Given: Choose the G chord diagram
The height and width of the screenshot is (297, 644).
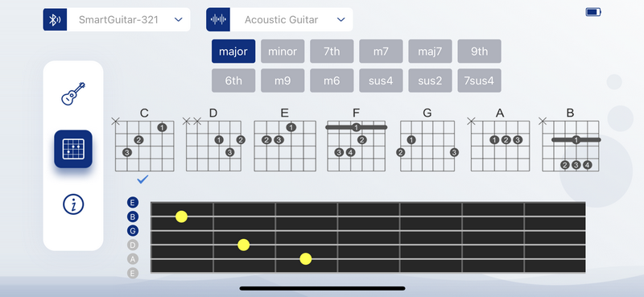Looking at the screenshot, I should (427, 140).
